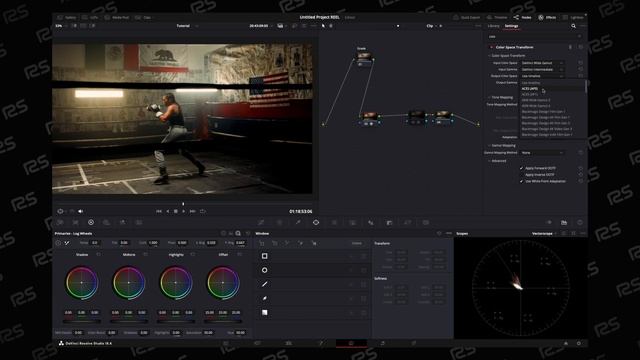Open the Vectorscope scope type dropdown
This screenshot has height=360, width=640.
pos(544,234)
